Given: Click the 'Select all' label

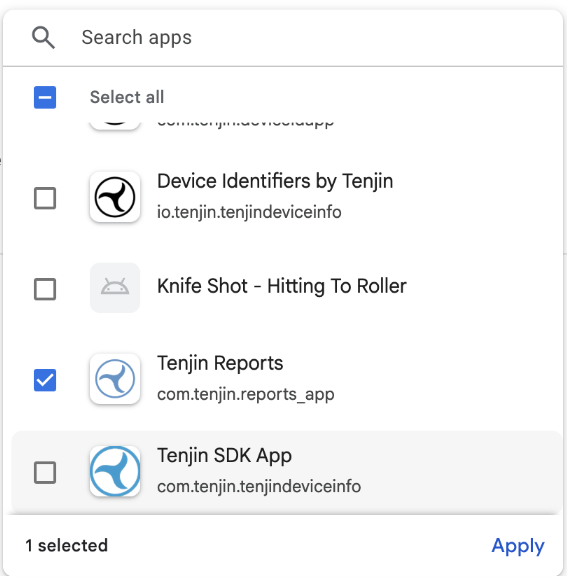Looking at the screenshot, I should (x=127, y=98).
